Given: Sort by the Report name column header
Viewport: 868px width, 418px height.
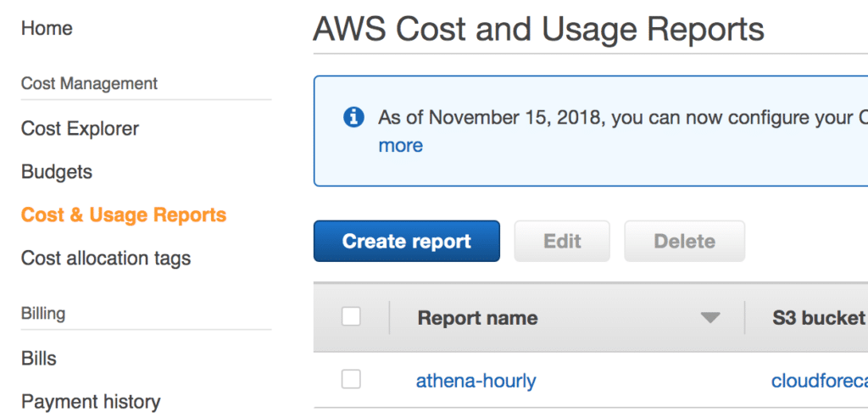Looking at the screenshot, I should pyautogui.click(x=477, y=318).
